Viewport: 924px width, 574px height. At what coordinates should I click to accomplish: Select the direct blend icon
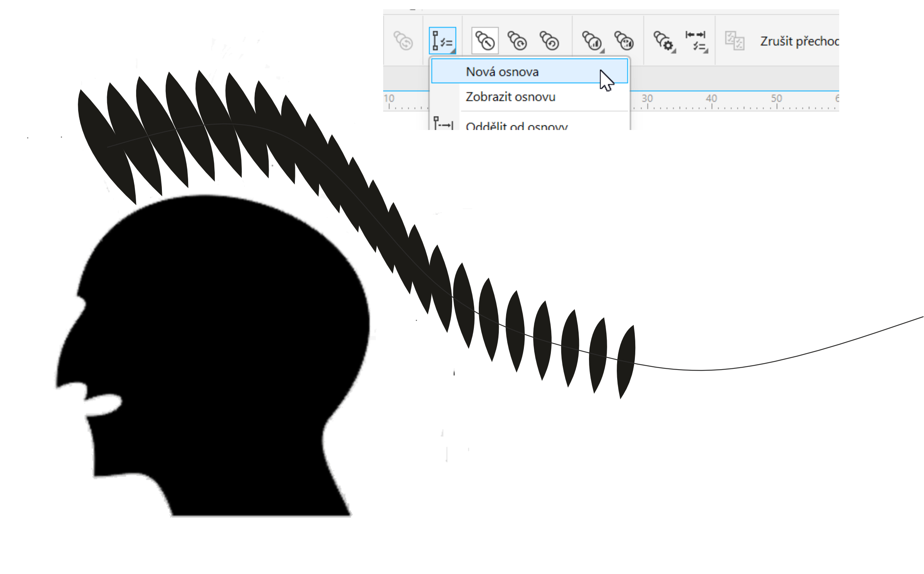(485, 41)
